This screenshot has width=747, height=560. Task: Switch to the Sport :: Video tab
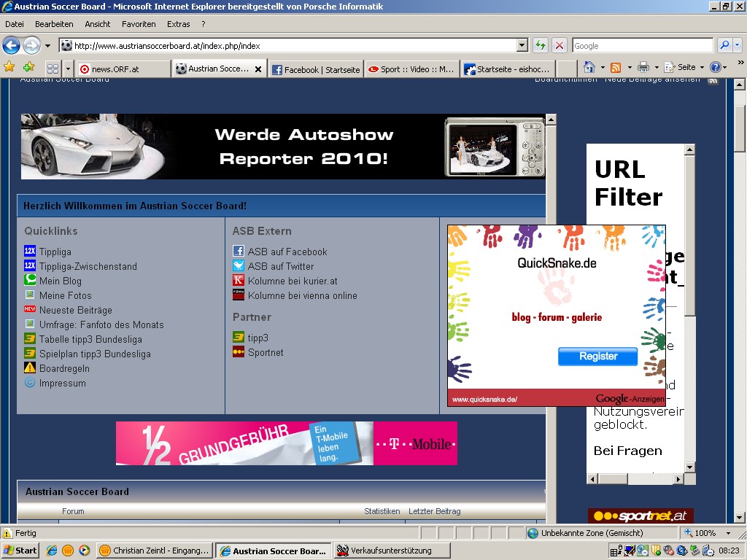coord(413,69)
